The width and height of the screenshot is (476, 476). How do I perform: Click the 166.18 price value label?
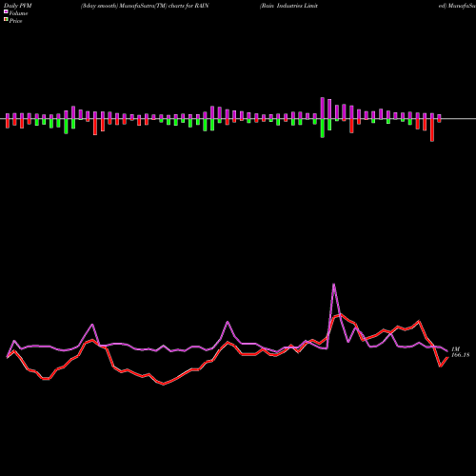click(x=461, y=355)
